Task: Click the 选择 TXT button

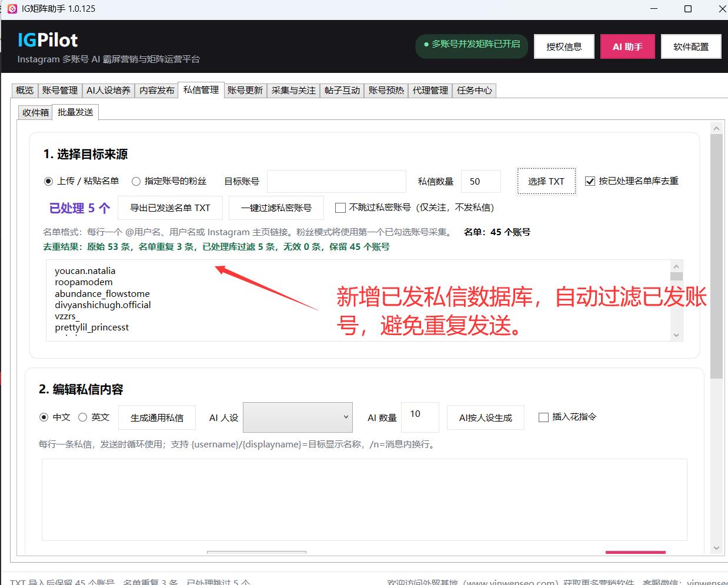Action: point(546,181)
